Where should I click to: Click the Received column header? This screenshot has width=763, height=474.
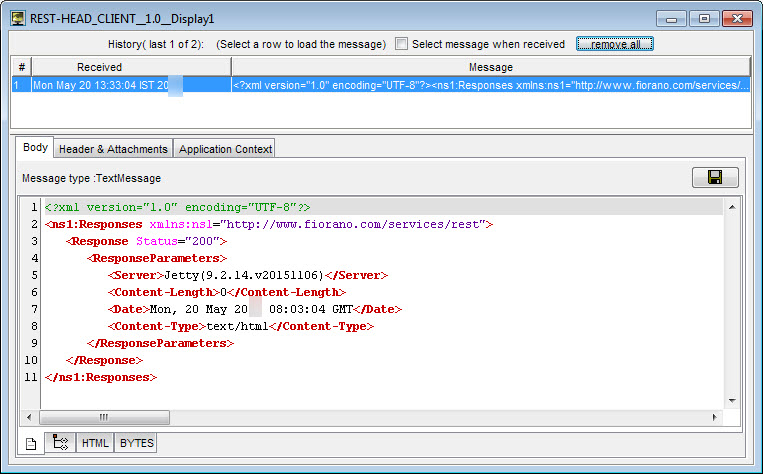pos(131,67)
